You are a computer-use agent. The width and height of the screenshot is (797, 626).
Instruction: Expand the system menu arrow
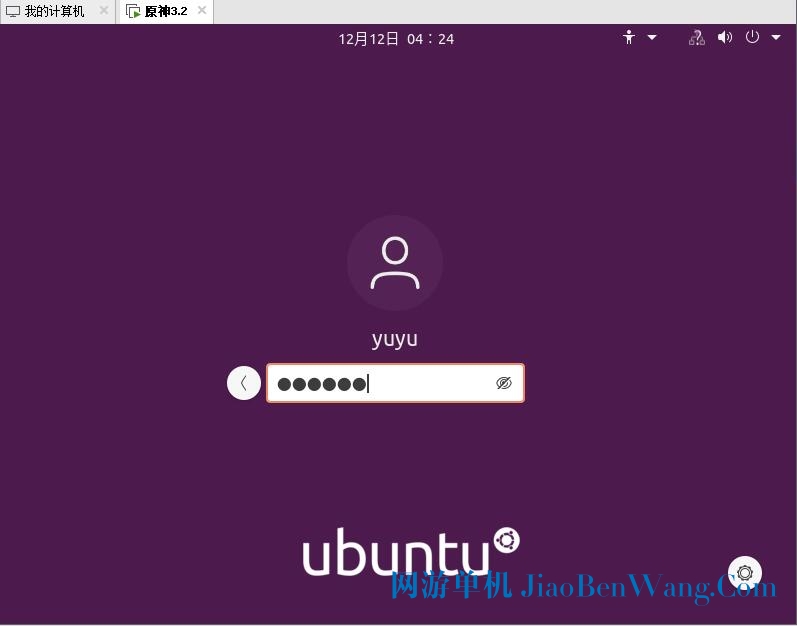(x=776, y=38)
